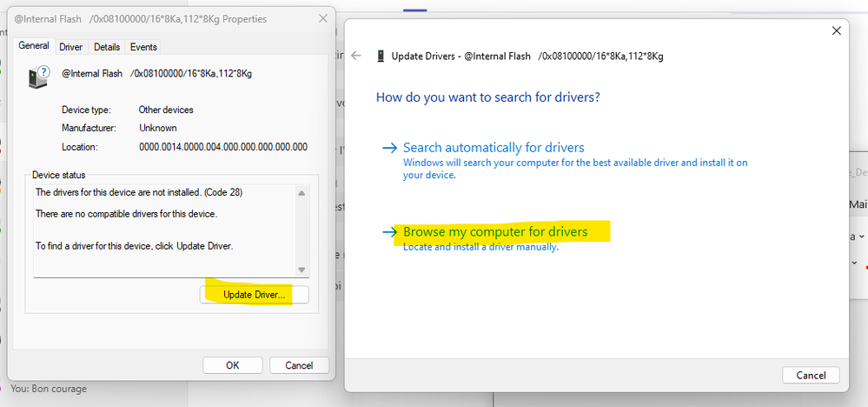Screen dimensions: 868x407
Task: Click the location value 0000.0014.0000.004
Action: click(223, 147)
